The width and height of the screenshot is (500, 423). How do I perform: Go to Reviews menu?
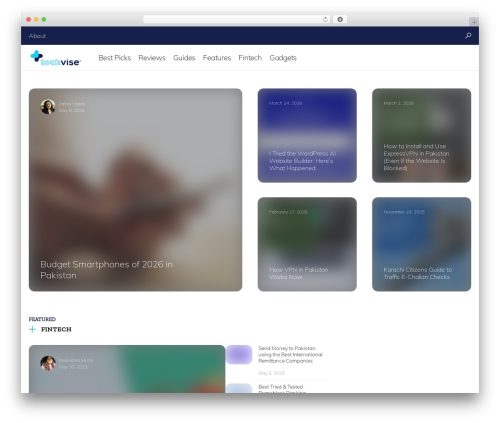pos(152,58)
